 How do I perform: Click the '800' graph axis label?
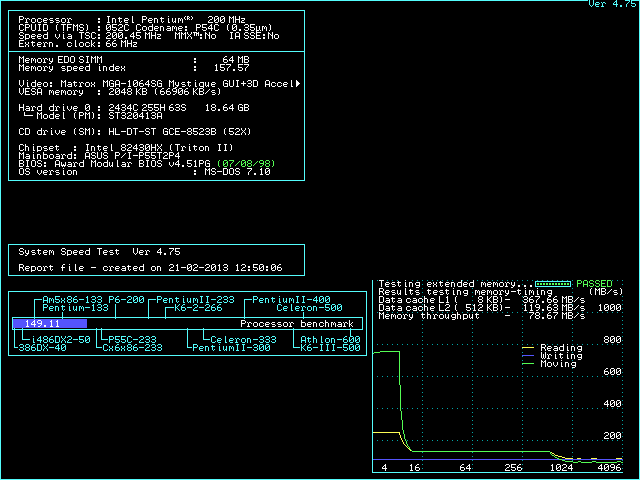tap(612, 340)
